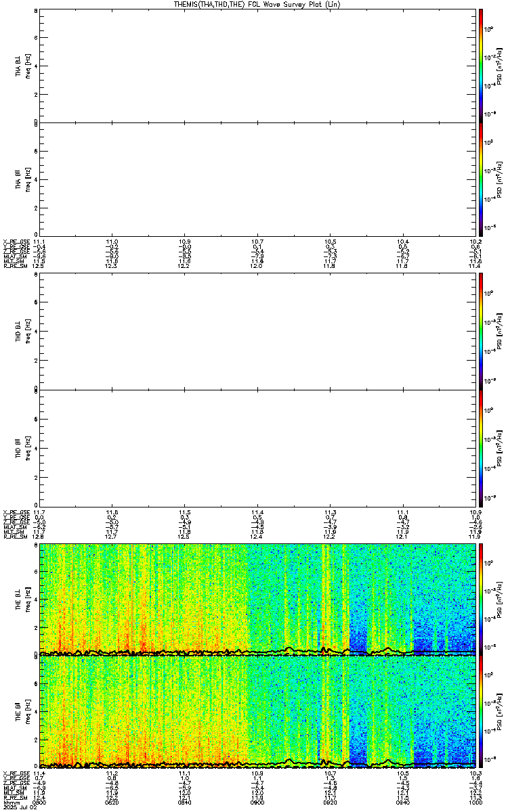Image resolution: width=508 pixels, height=812 pixels.
Task: Click the PSD [nT²/Hz] label of THD B-perpendicular
Action: (x=500, y=332)
